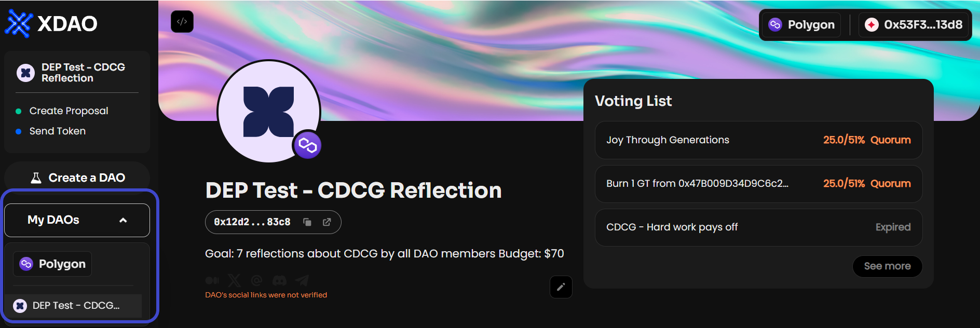The width and height of the screenshot is (980, 328).
Task: Click the Telegram social icon
Action: [x=302, y=281]
